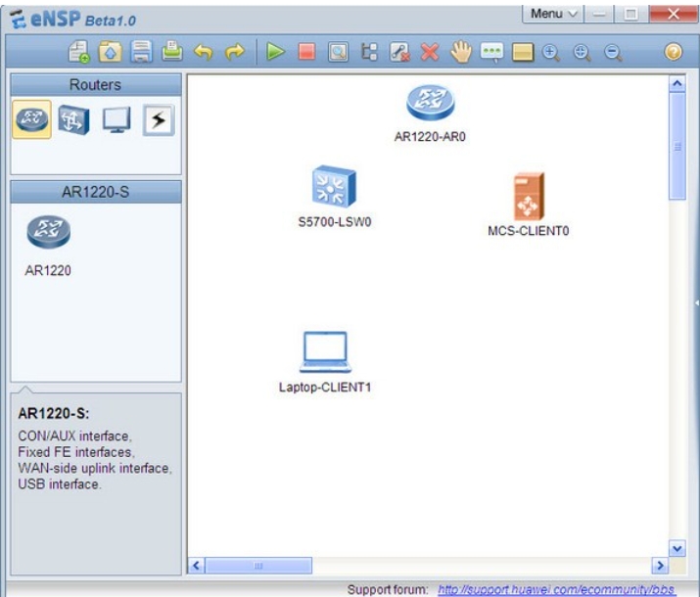Viewport: 700px width, 597px height.
Task: Undo the last action
Action: pos(203,52)
